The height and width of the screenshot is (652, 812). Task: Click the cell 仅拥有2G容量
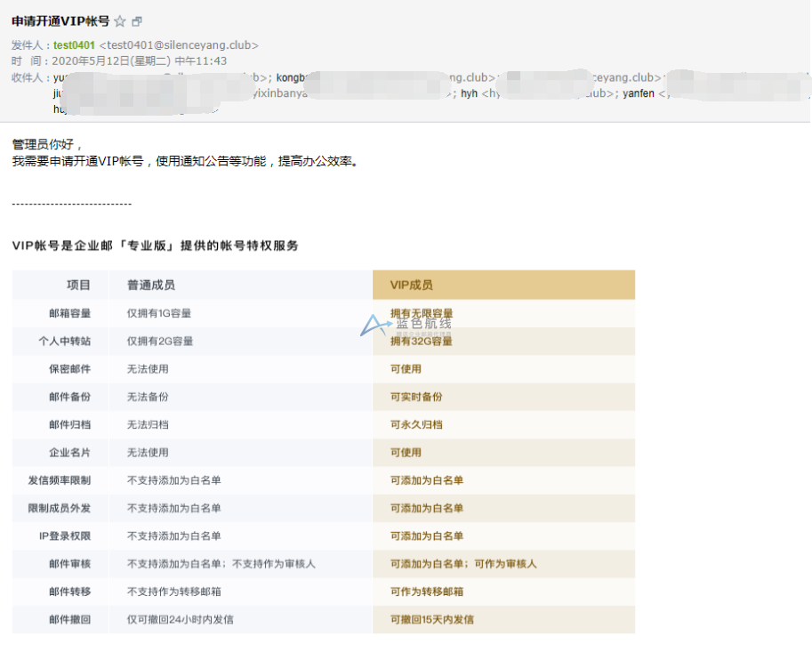click(160, 342)
